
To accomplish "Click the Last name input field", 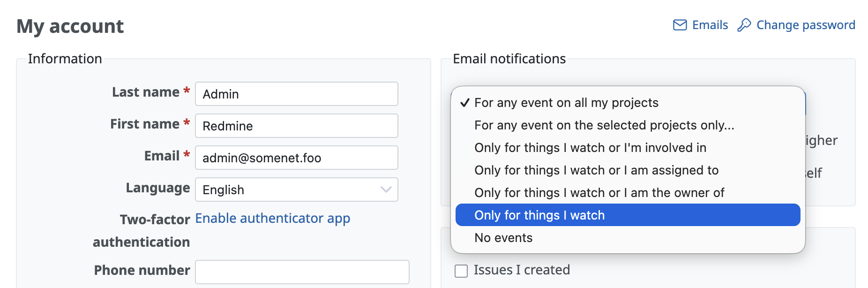I will click(296, 94).
